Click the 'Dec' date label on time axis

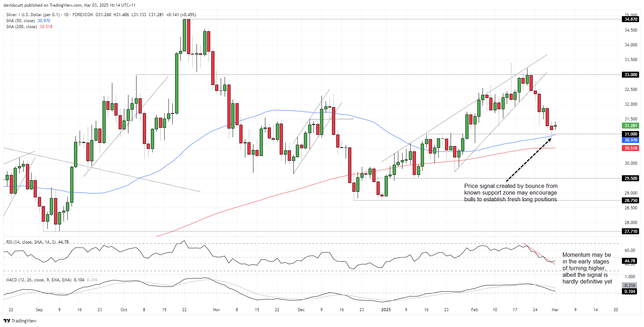pos(301,310)
